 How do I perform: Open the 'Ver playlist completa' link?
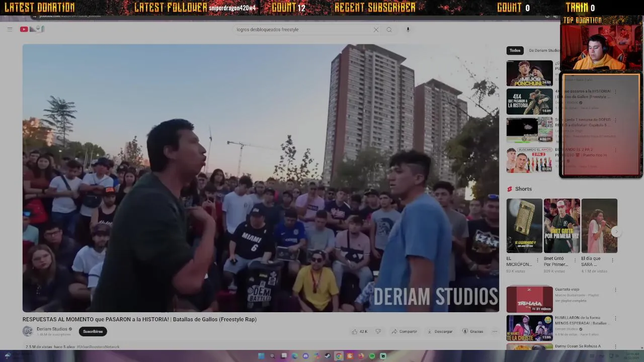tap(571, 301)
